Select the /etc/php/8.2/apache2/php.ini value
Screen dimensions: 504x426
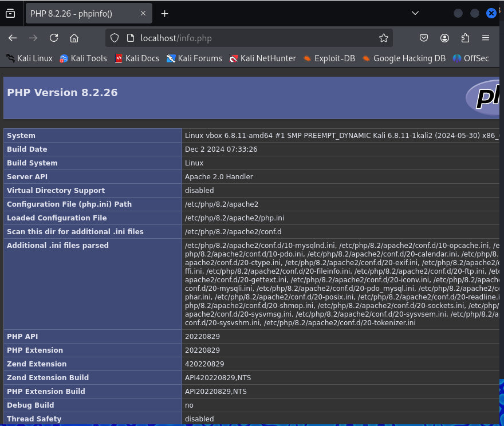[234, 218]
